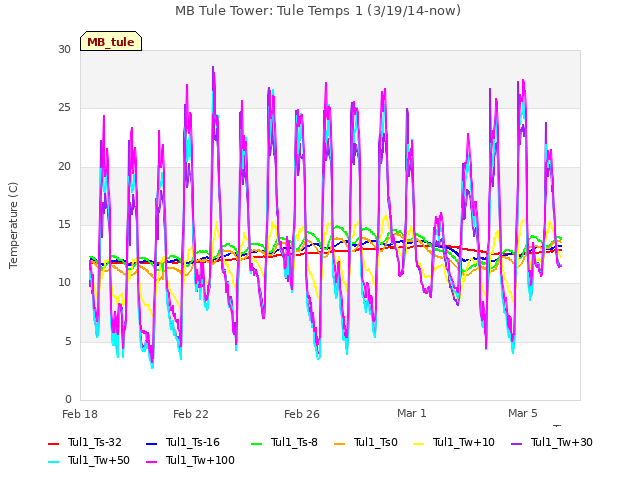
Task: Click the Temperature (C) y-axis title
Action: (13, 225)
